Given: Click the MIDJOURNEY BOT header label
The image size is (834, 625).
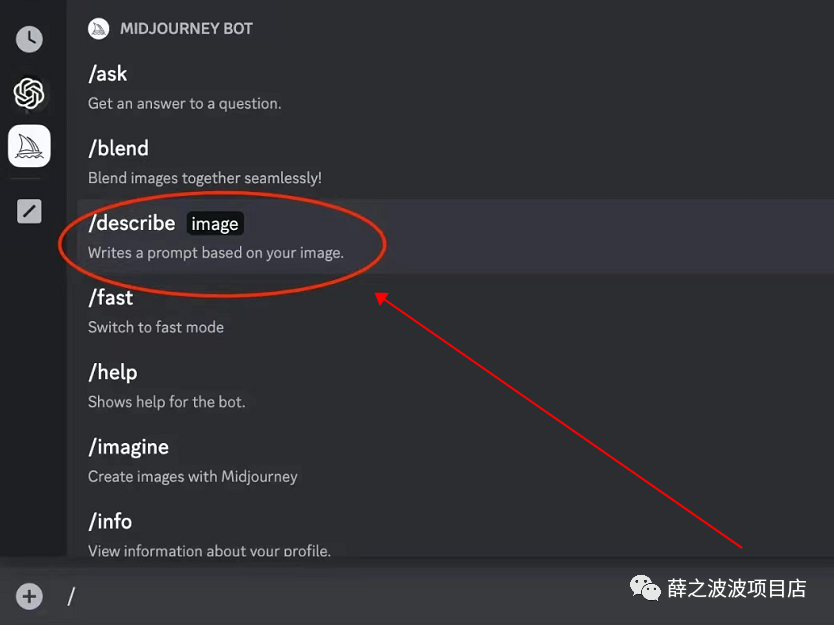Looking at the screenshot, I should click(x=186, y=28).
